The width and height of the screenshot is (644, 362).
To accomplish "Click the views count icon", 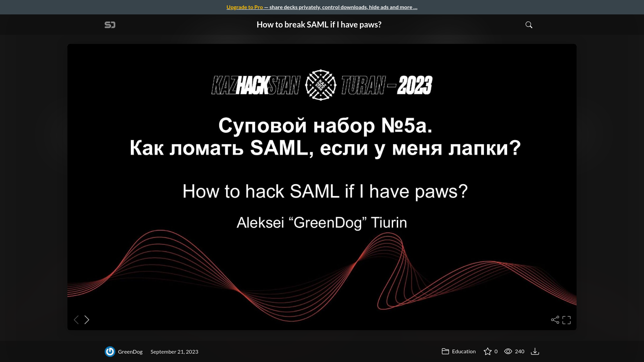I will [508, 351].
